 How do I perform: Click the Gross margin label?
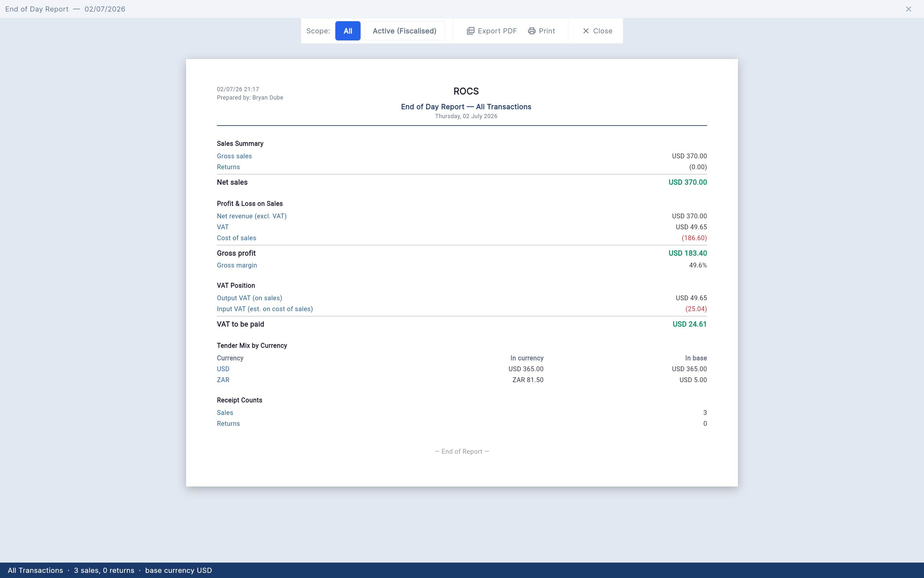(237, 265)
